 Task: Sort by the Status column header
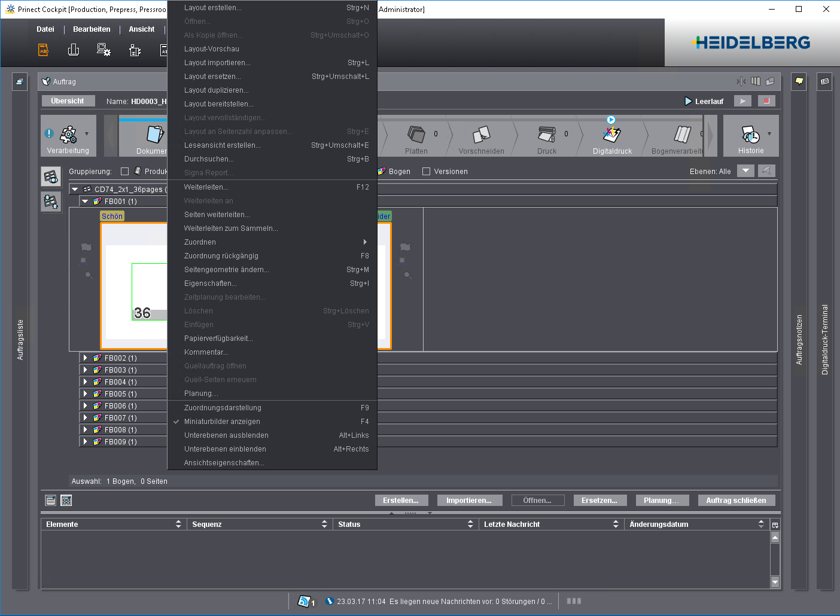coord(406,524)
